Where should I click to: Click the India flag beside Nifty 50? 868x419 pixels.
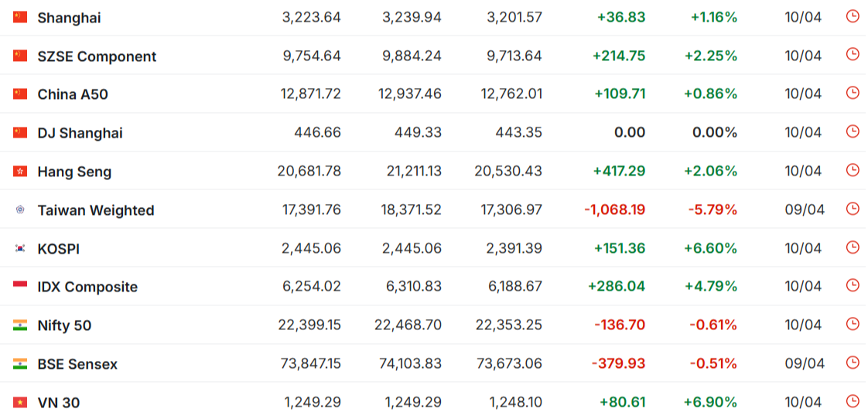pos(20,325)
